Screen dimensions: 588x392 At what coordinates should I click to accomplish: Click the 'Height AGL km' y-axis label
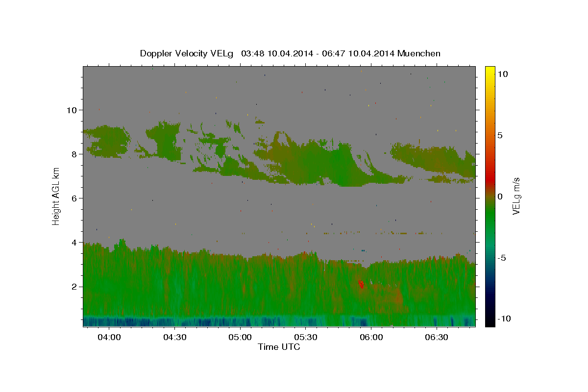[x=56, y=196]
